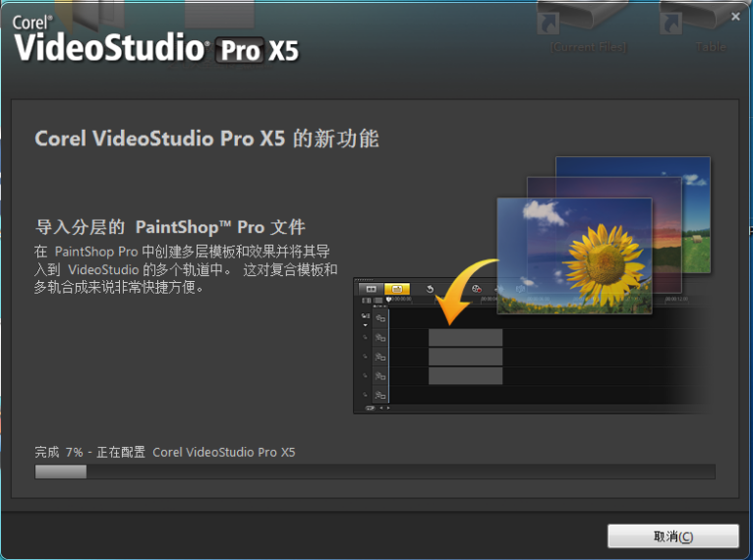Click the Corel VideoStudio Pro X5 logo
The width and height of the screenshot is (753, 560).
point(156,40)
